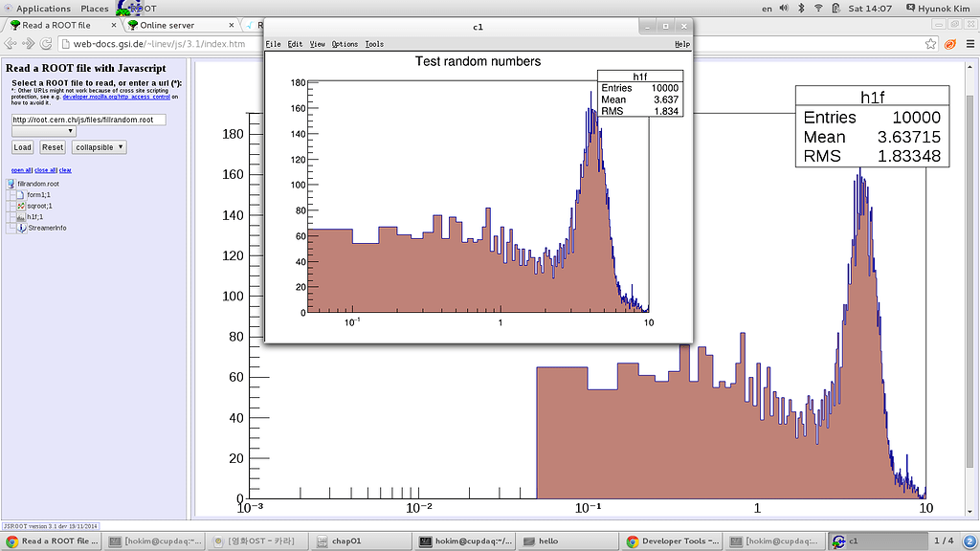This screenshot has height=551, width=980.
Task: Click the close all link
Action: coord(45,169)
